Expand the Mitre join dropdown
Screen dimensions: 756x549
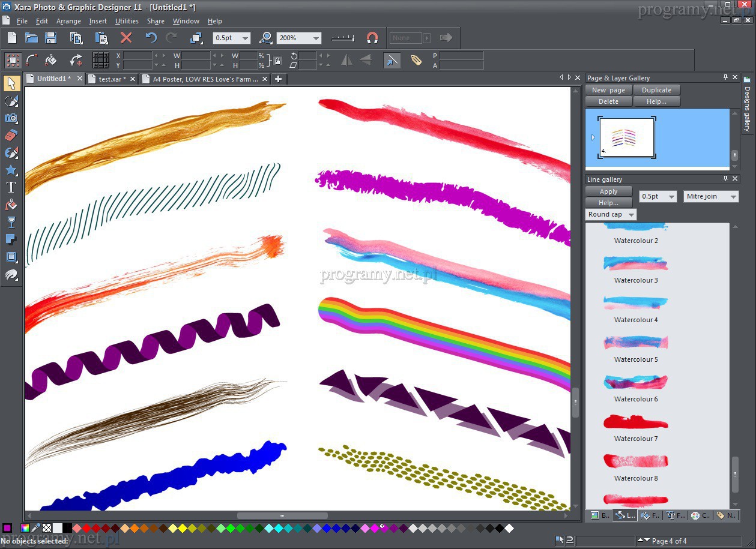[733, 197]
